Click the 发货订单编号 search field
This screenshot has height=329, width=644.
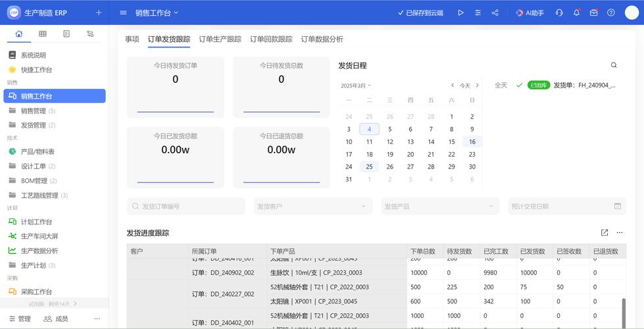click(186, 206)
